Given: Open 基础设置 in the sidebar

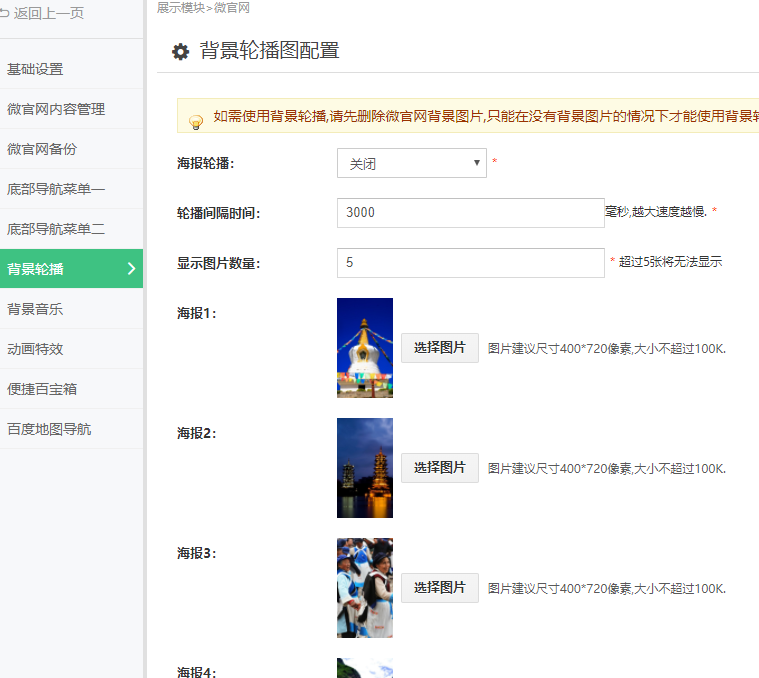Looking at the screenshot, I should (x=35, y=69).
